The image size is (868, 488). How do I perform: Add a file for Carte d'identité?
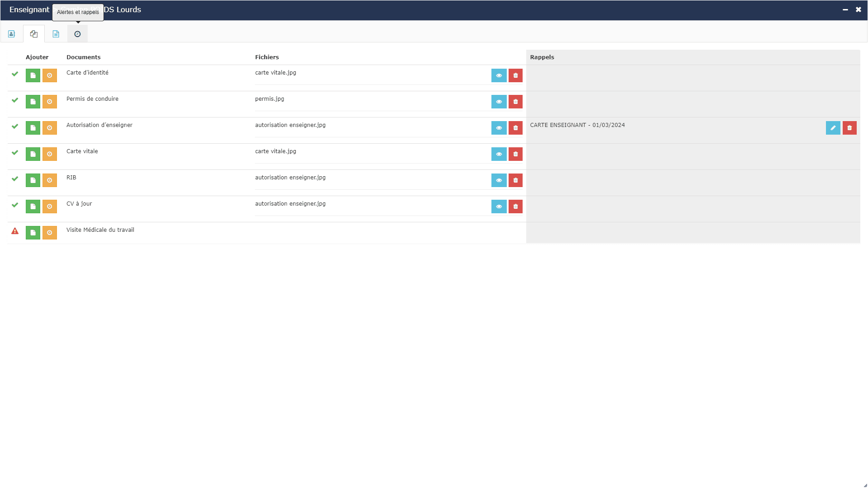point(33,75)
